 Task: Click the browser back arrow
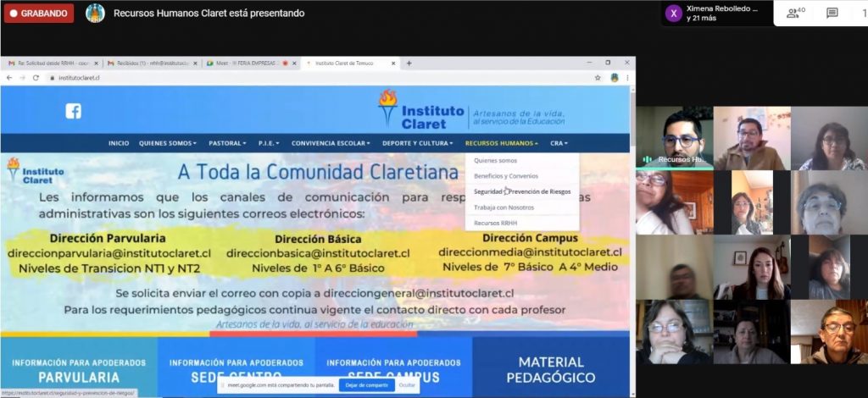9,77
